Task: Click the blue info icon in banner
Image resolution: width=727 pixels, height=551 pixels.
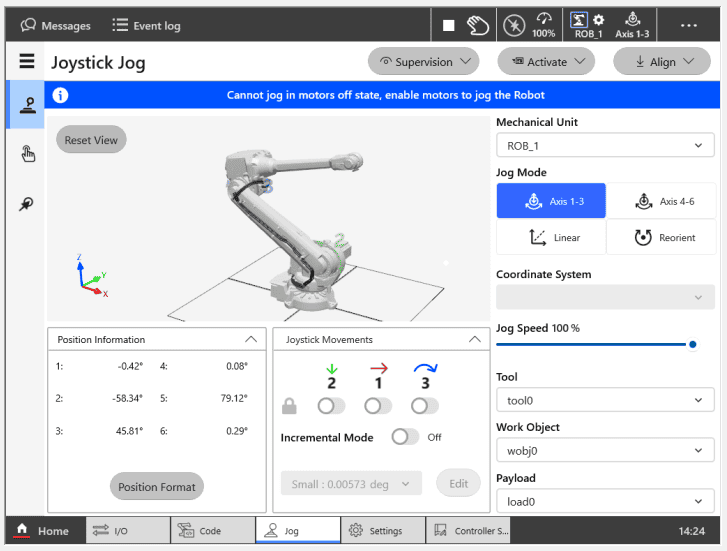Action: pyautogui.click(x=61, y=96)
